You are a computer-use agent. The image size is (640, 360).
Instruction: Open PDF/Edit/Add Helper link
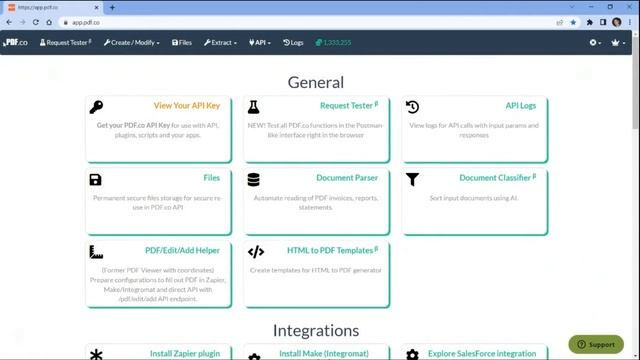(182, 251)
